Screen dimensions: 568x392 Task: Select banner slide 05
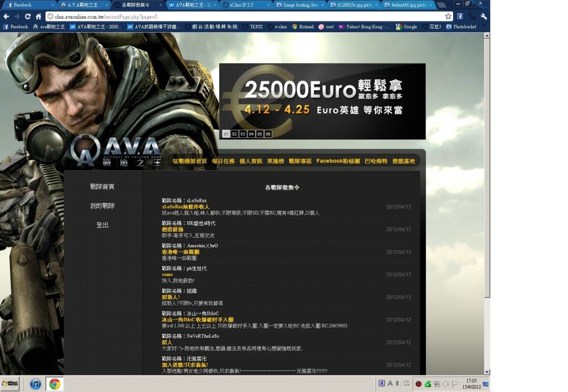260,134
